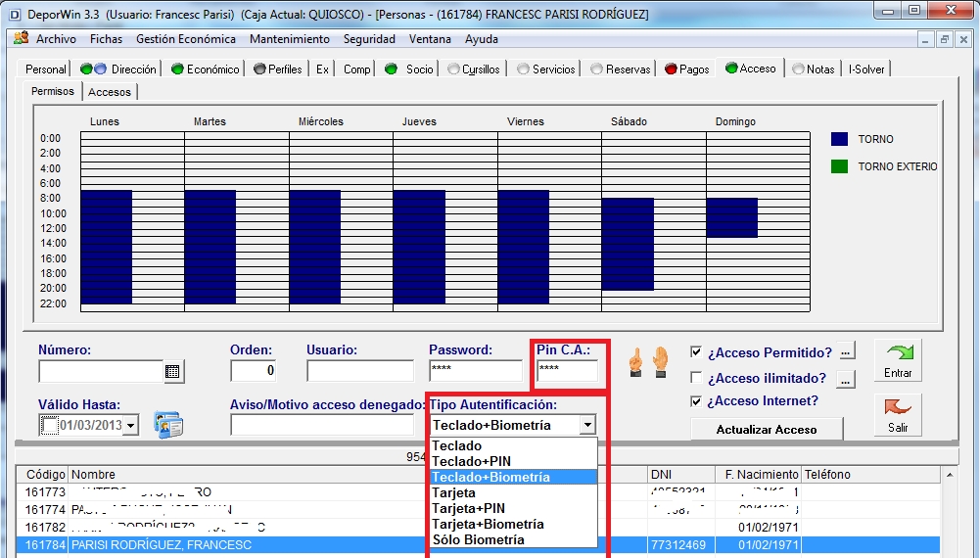Open the Fichas menu
980x558 pixels.
pos(107,39)
